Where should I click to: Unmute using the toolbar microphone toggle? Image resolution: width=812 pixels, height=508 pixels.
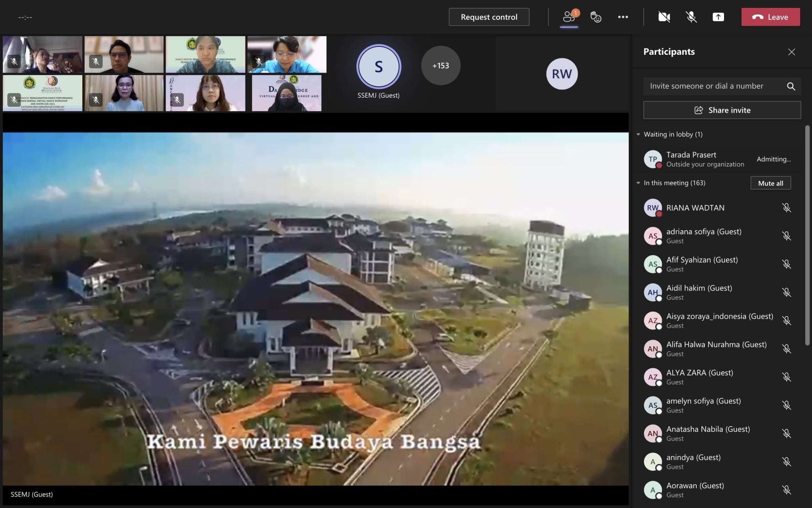tap(691, 17)
